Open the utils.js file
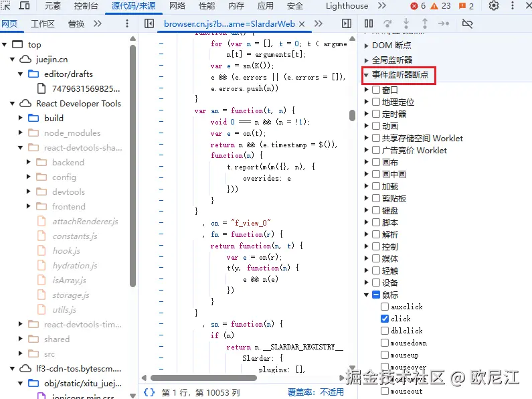Image resolution: width=532 pixels, height=399 pixels. click(x=64, y=310)
